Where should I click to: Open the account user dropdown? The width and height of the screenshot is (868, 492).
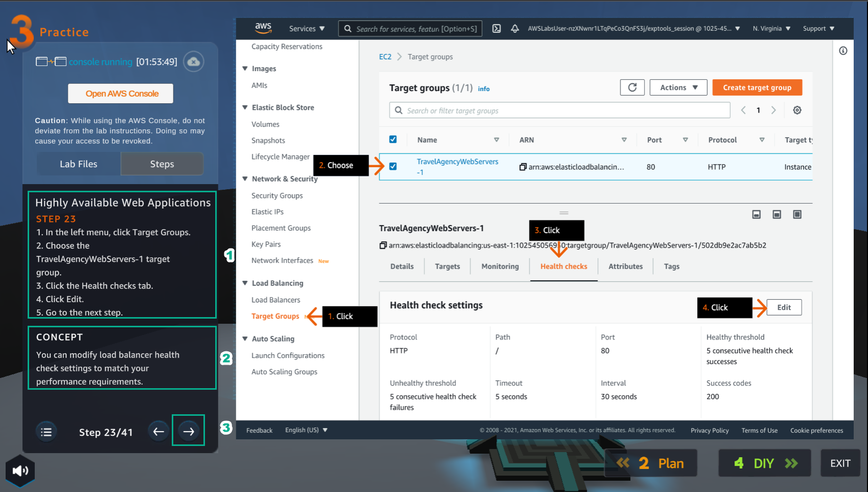[634, 29]
